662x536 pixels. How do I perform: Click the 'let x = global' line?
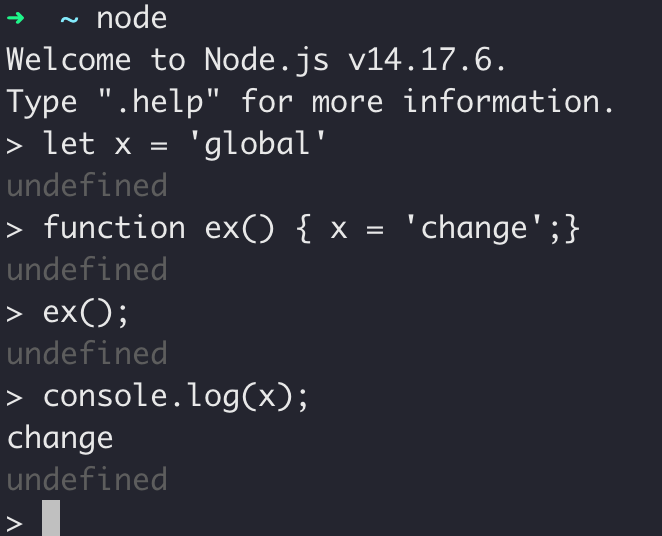(166, 145)
